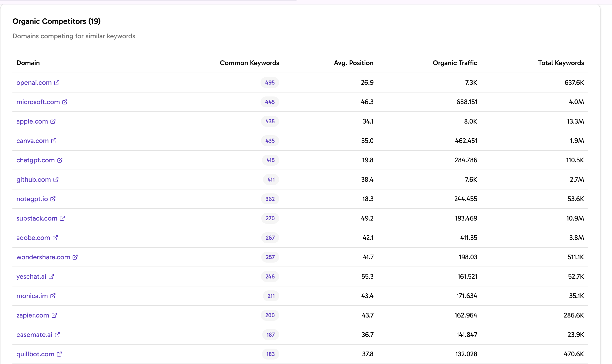This screenshot has height=364, width=612.
Task: Click the Avg. Position column header
Action: pyautogui.click(x=353, y=63)
